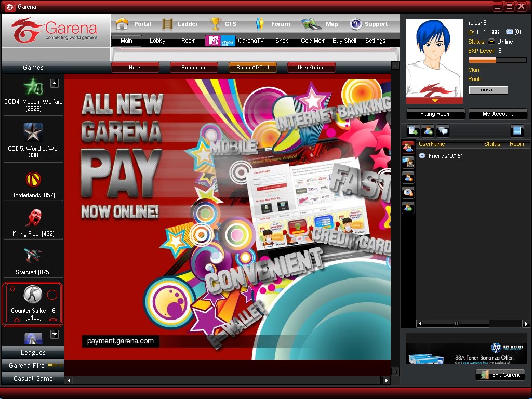Image resolution: width=532 pixels, height=399 pixels.
Task: Show the clan flag sidebar icon
Action: point(408,163)
